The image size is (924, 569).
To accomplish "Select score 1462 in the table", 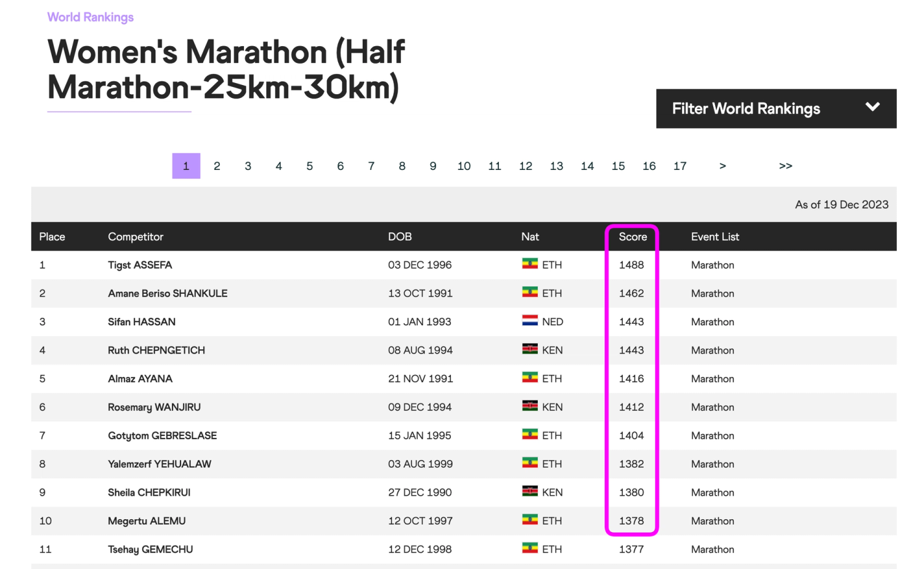I will point(631,293).
